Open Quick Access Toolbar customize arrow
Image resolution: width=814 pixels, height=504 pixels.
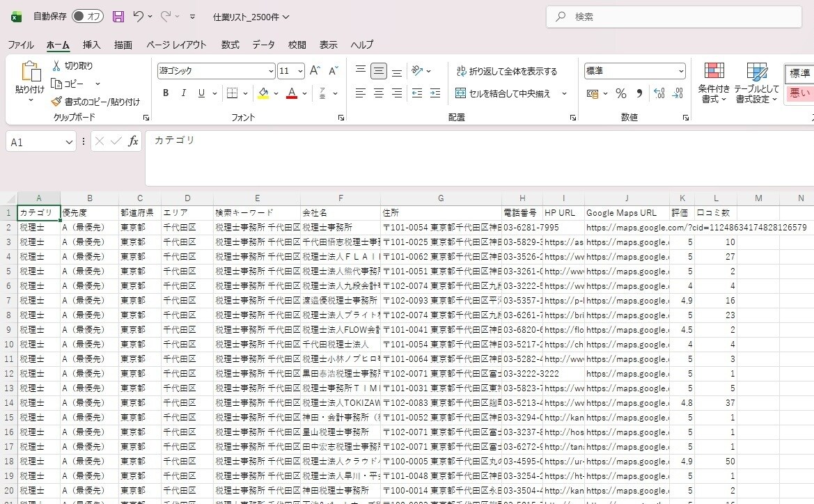(x=192, y=17)
